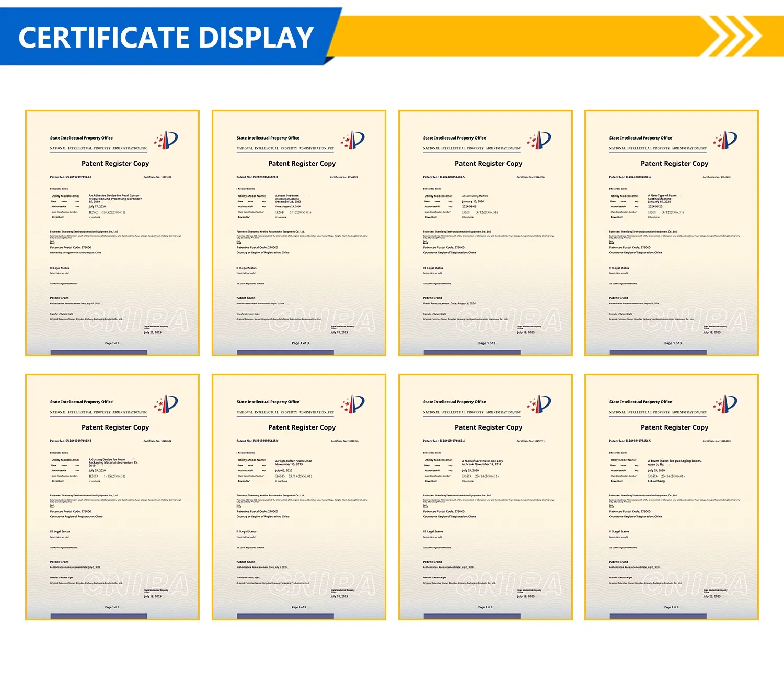
Task: Click the 'Page 1 of 3' text on the ZL202420089039.4 certificate
Action: (x=673, y=343)
